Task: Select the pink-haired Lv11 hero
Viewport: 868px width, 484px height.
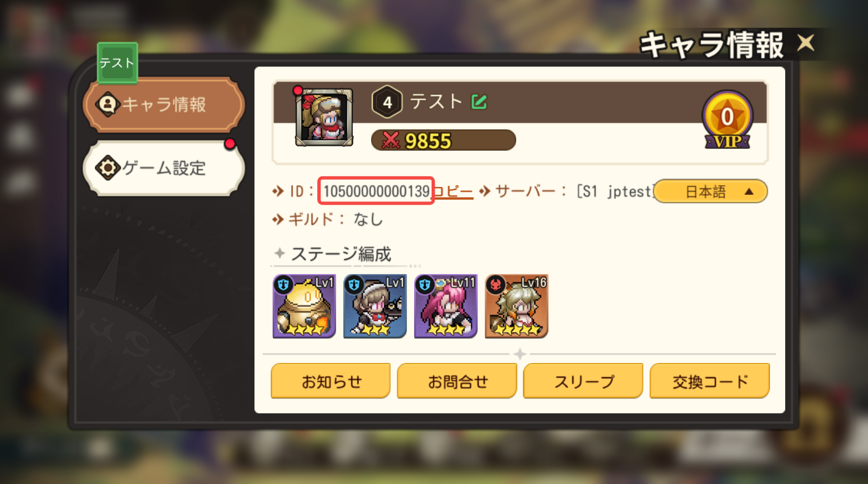Action: [x=445, y=306]
